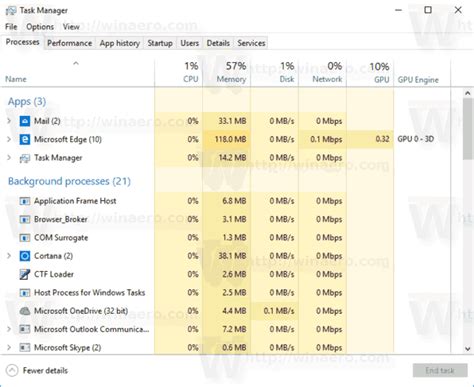Click the Browser_Broker process icon
474x387 pixels.
pyautogui.click(x=25, y=219)
